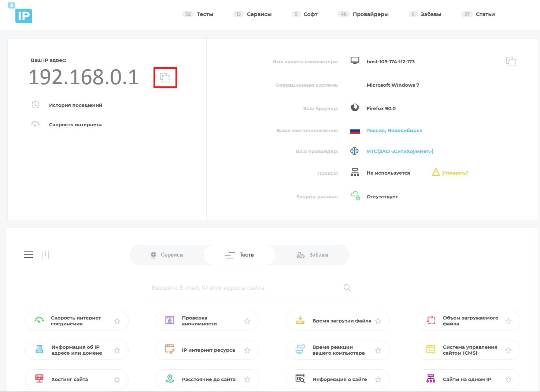Favorite Система управления сайтом star
The width and height of the screenshot is (540, 392).
pyautogui.click(x=508, y=350)
